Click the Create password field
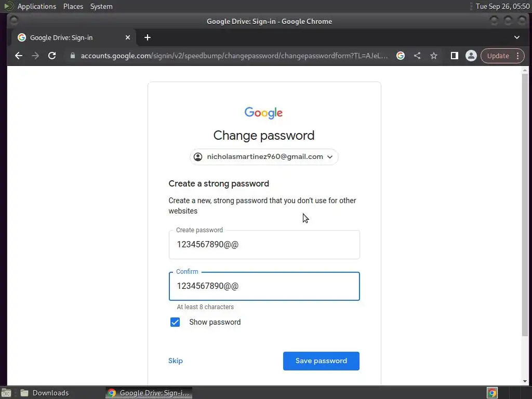The height and width of the screenshot is (399, 532). pos(264,245)
